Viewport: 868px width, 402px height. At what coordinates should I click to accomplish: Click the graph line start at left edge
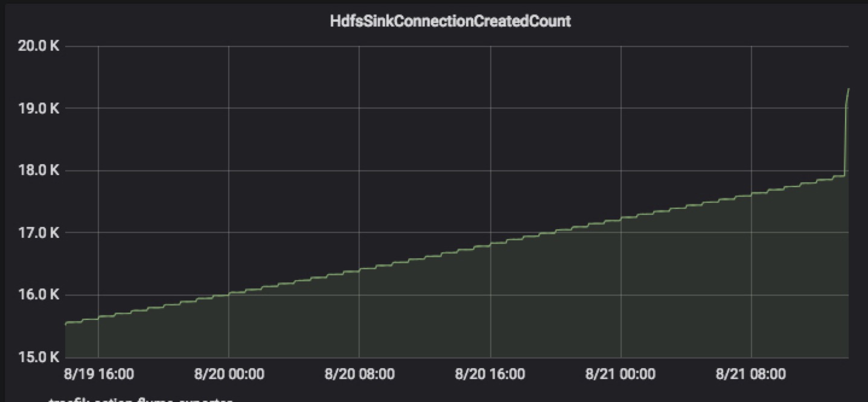(66, 323)
